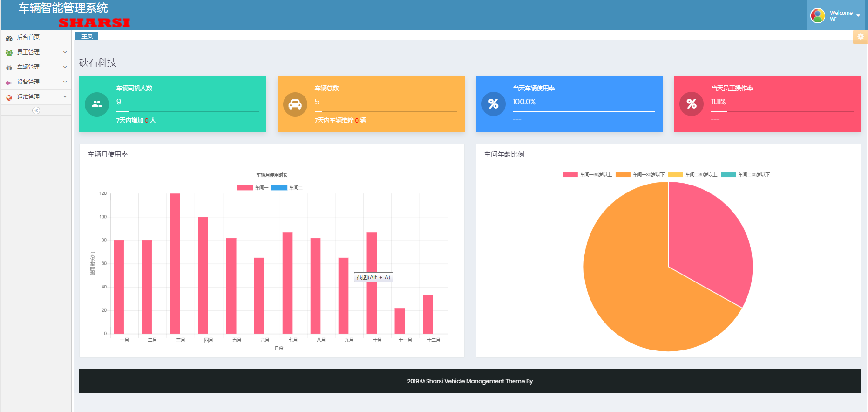Click percent icon on 当天车辆使用率 card
The width and height of the screenshot is (868, 412).
(x=494, y=104)
